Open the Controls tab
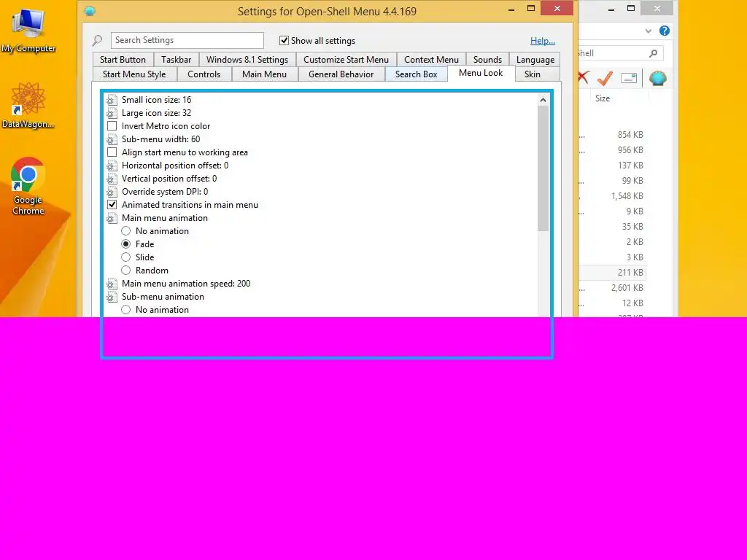The image size is (747, 560). pyautogui.click(x=204, y=74)
